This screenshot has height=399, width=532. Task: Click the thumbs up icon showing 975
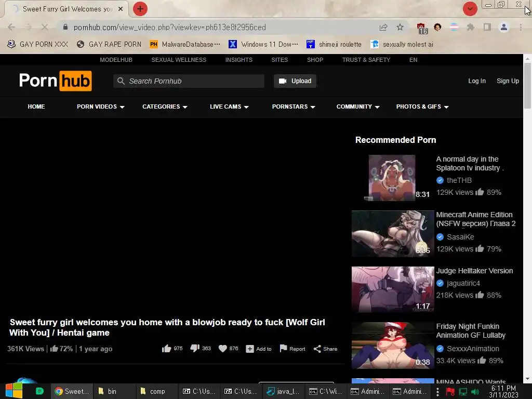pos(166,349)
